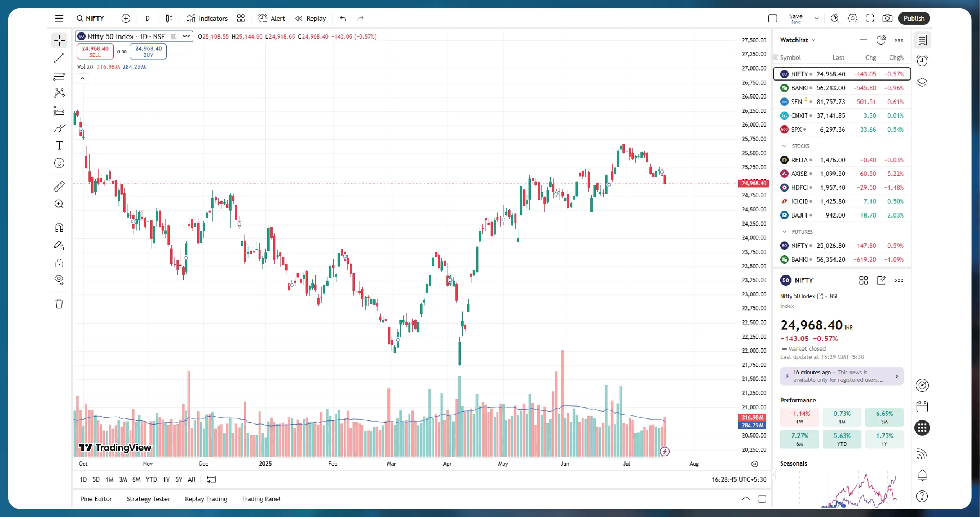Image resolution: width=980 pixels, height=517 pixels.
Task: Open the Alerts panel in right sidebar
Action: tap(922, 61)
